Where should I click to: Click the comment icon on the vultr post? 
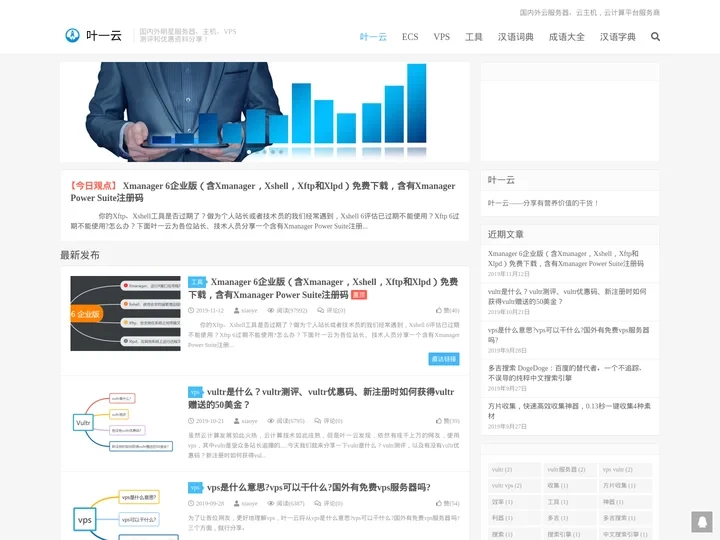tap(318, 421)
